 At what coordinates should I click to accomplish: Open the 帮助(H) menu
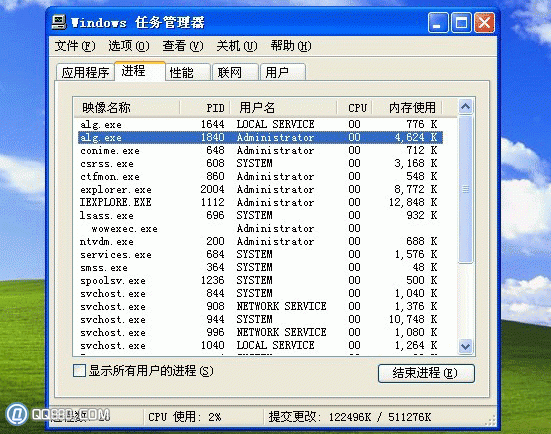point(291,46)
